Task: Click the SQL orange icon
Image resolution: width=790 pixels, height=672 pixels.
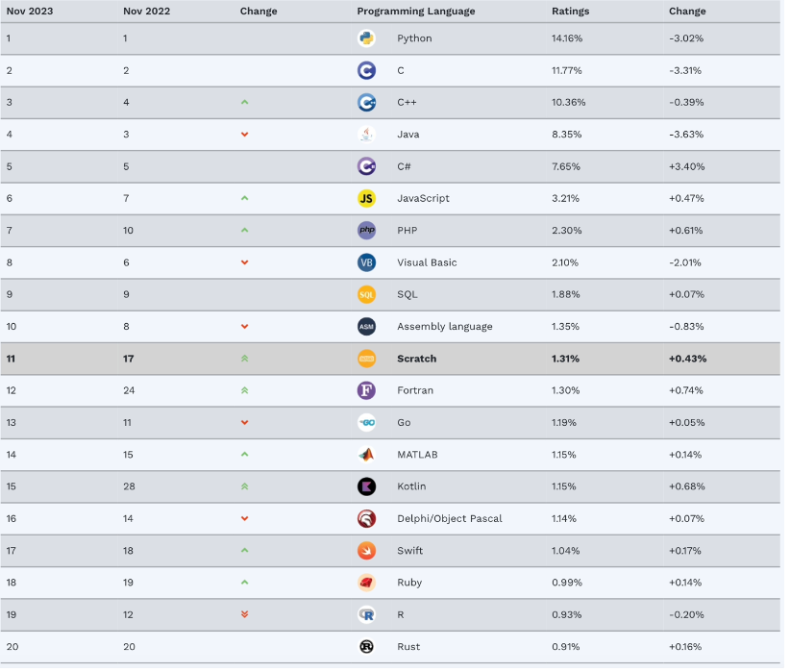Action: click(366, 294)
